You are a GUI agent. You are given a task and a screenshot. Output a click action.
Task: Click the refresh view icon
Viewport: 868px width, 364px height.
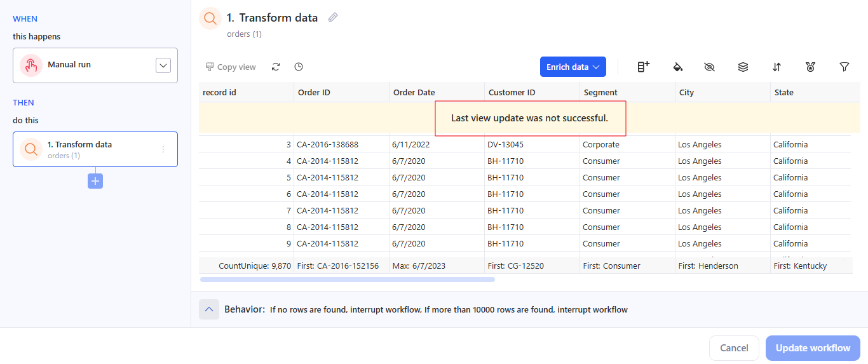[x=276, y=67]
